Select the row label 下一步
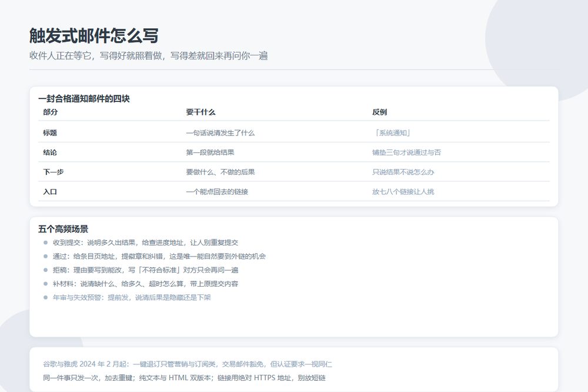This screenshot has width=588, height=392. pyautogui.click(x=54, y=172)
